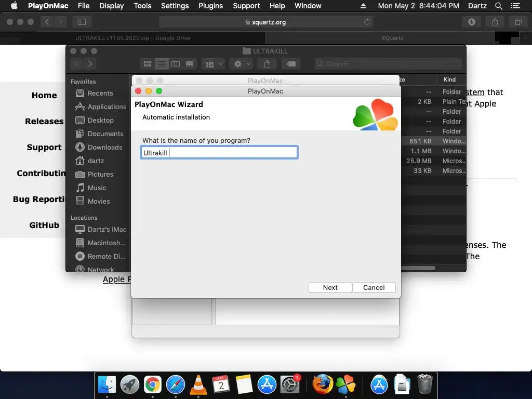Open the Help menu
Viewport: 532px width, 399px height.
277,6
